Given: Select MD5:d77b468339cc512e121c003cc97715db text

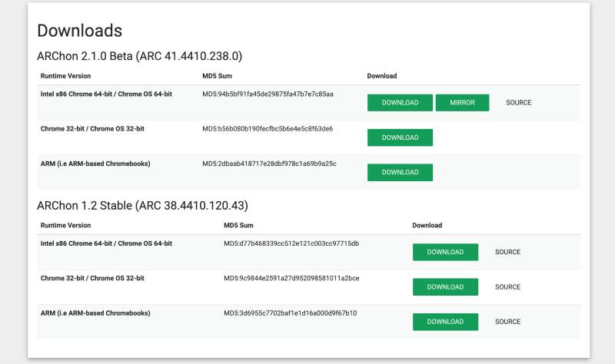Looking at the screenshot, I should [291, 243].
